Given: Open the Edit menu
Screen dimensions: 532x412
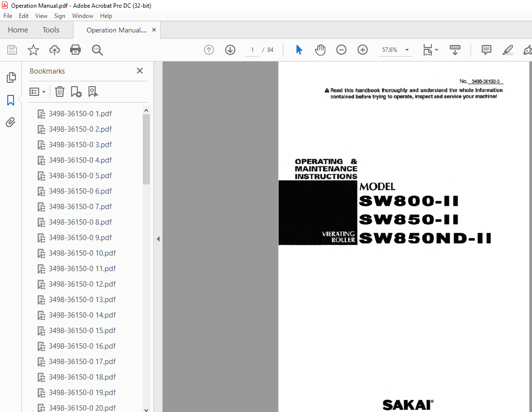Looking at the screenshot, I should pos(23,16).
